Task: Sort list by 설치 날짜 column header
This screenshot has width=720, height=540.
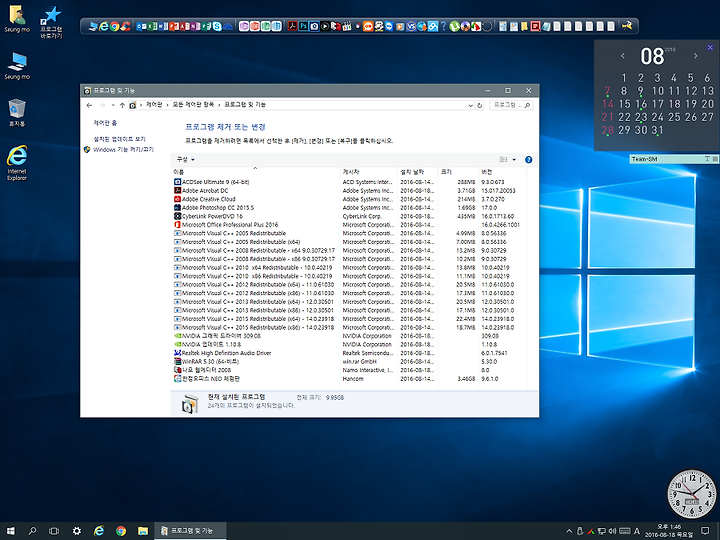Action: click(417, 172)
